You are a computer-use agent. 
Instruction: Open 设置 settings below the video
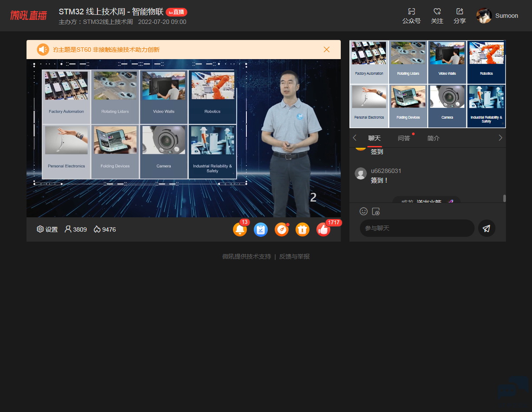coord(47,229)
